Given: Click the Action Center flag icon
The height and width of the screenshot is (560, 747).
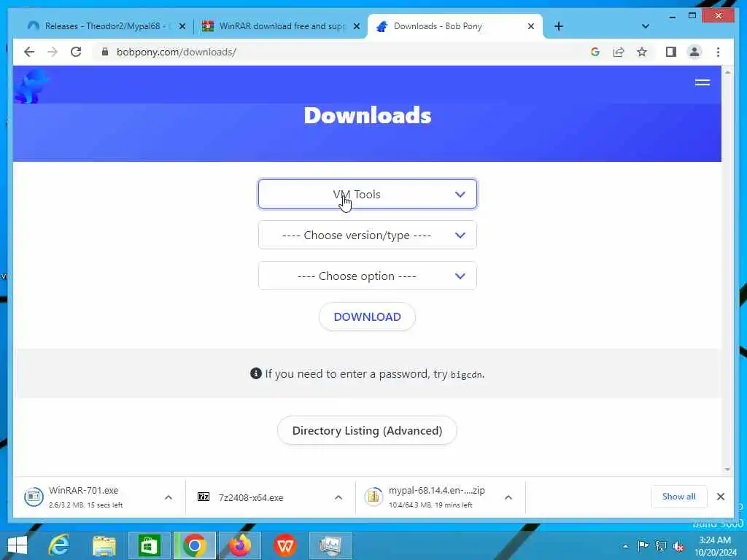Looking at the screenshot, I should pos(642,545).
